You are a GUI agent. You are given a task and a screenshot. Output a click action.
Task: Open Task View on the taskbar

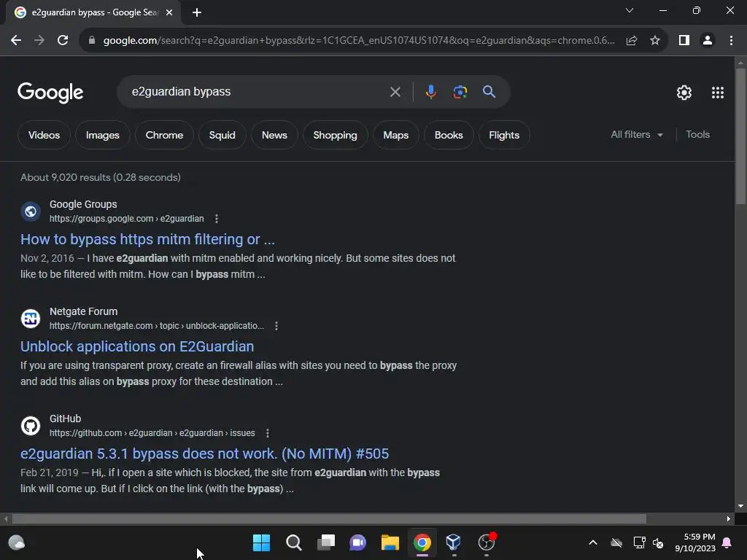pos(326,542)
